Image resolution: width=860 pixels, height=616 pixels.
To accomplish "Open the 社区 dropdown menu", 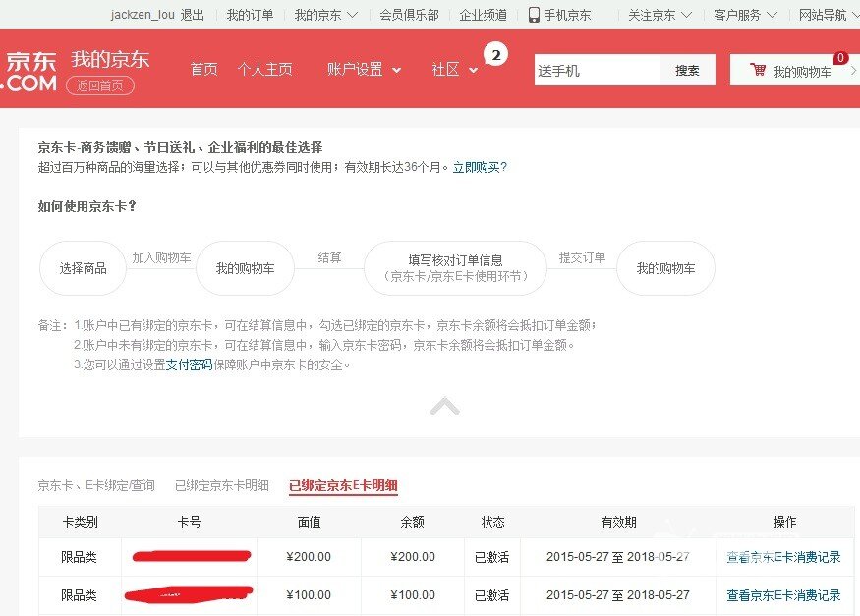I will 455,70.
